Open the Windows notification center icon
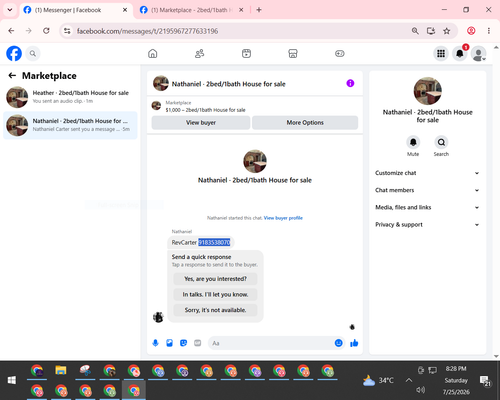Screen dimensions: 500x400 coord(485,381)
